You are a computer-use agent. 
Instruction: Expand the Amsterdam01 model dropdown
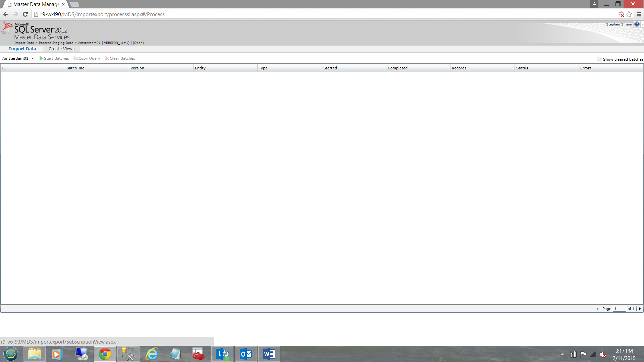33,58
